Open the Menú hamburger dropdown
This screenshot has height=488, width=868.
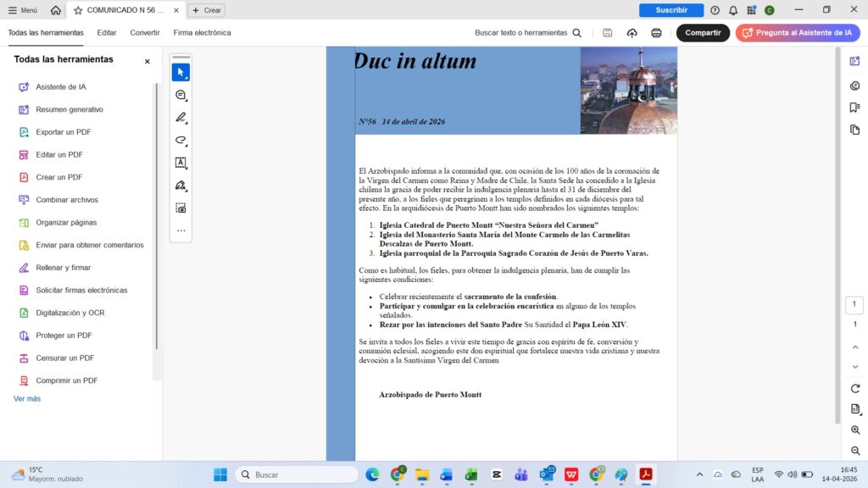[x=23, y=10]
